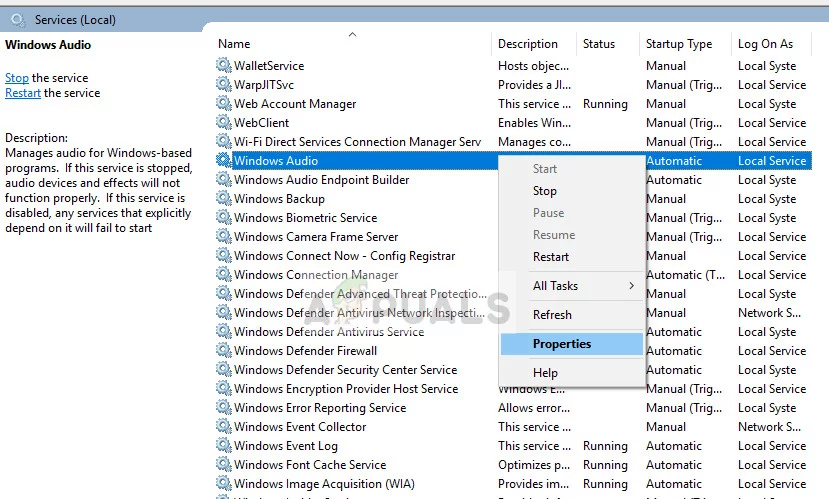The height and width of the screenshot is (499, 829).
Task: Click Windows Image Acquisition (WIA) name
Action: click(324, 484)
